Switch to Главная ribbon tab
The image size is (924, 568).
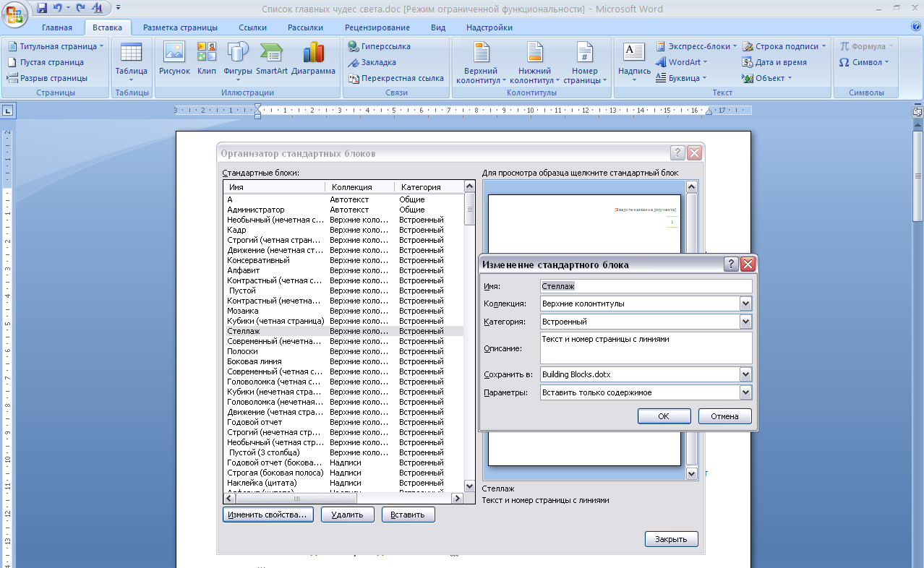point(57,27)
